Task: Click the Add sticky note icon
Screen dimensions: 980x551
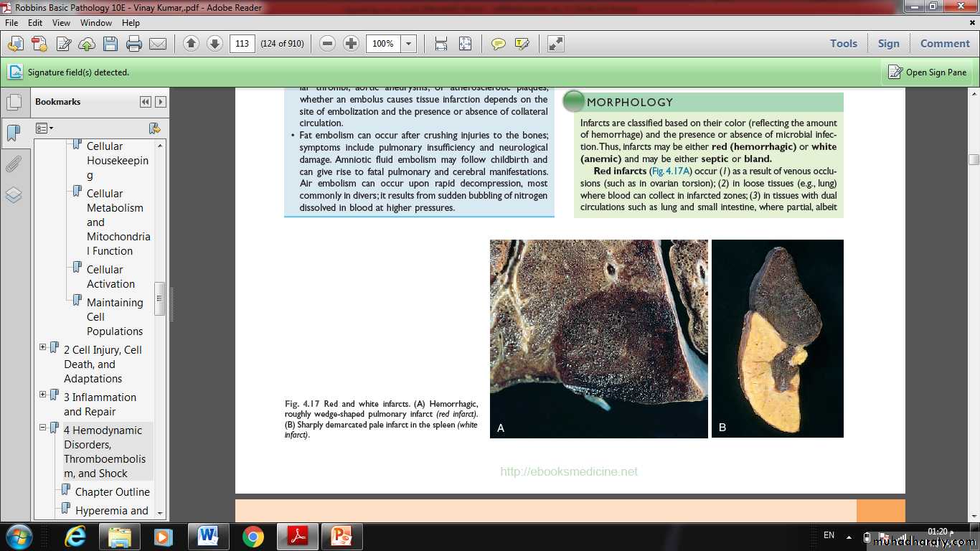Action: pos(498,44)
